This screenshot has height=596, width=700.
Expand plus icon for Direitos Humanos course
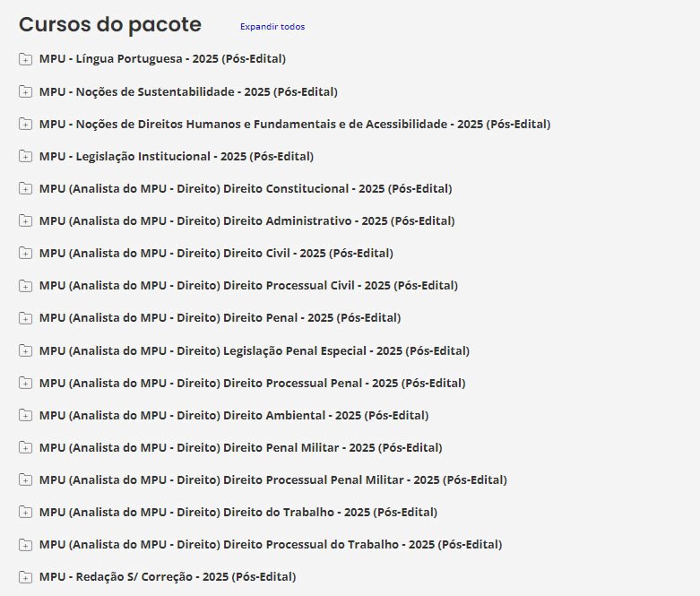(25, 125)
